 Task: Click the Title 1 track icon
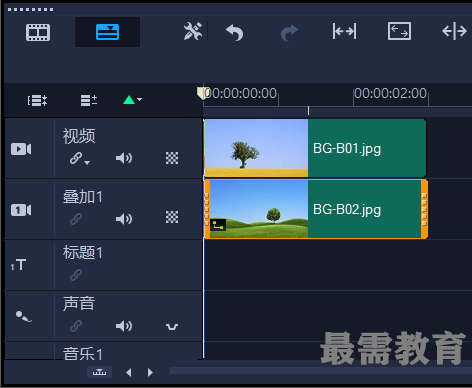(18, 265)
